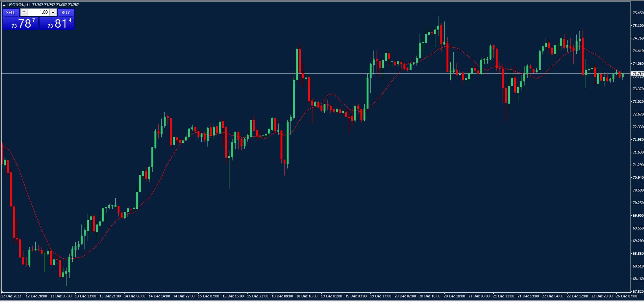Click the 14 Dec 14:00 time label
This screenshot has width=644, height=302.
click(x=159, y=296)
